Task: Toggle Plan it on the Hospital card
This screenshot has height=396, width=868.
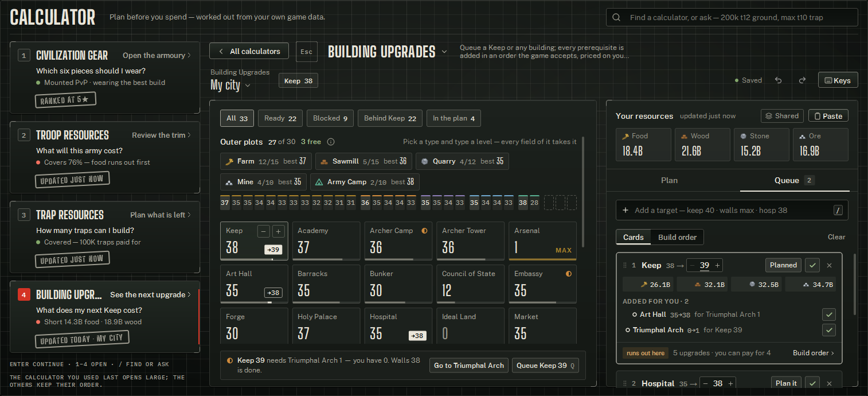Action: [786, 383]
